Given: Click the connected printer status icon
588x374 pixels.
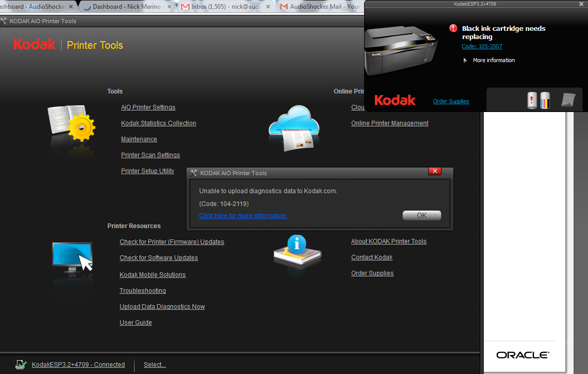Looking at the screenshot, I should [x=21, y=364].
